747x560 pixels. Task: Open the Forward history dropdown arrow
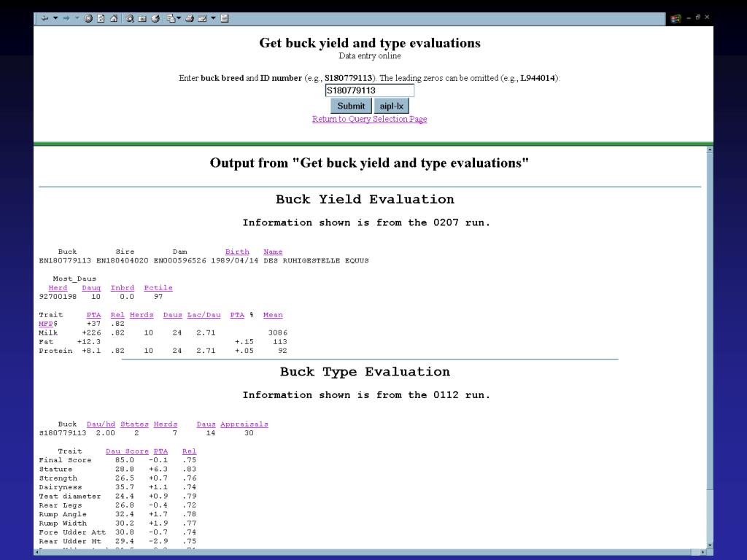pos(77,18)
